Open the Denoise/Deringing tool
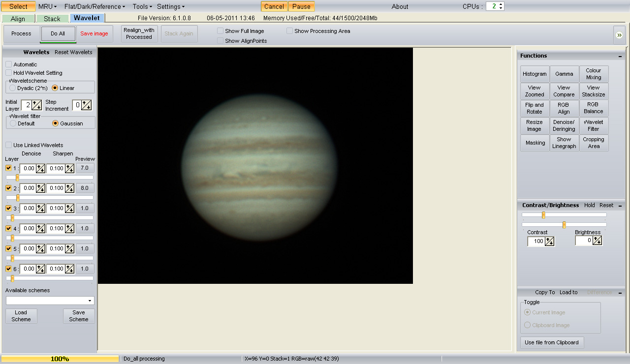 (x=564, y=125)
